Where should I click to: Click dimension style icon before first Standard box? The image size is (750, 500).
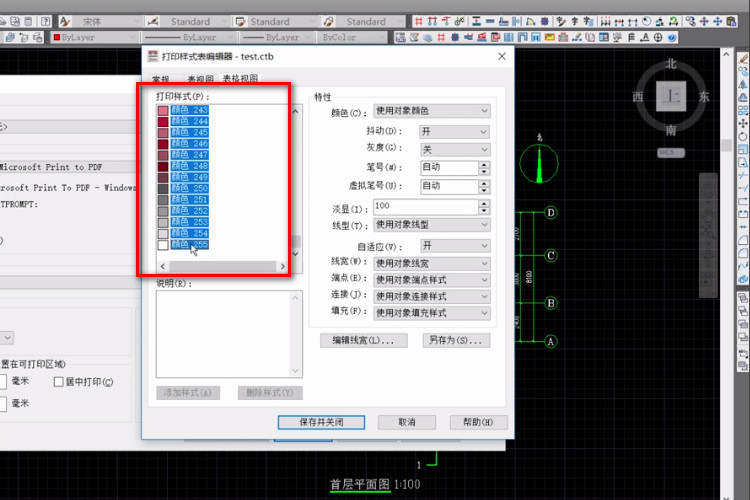(x=153, y=22)
